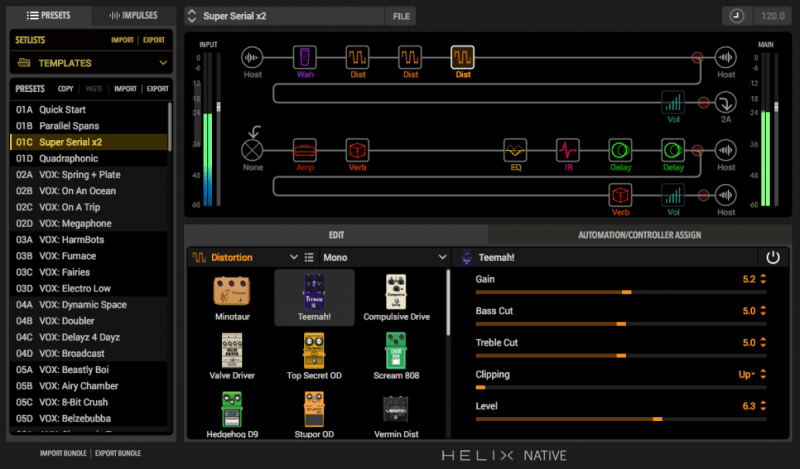Choose the Vermin Dist pedal
The image size is (800, 469).
click(396, 415)
